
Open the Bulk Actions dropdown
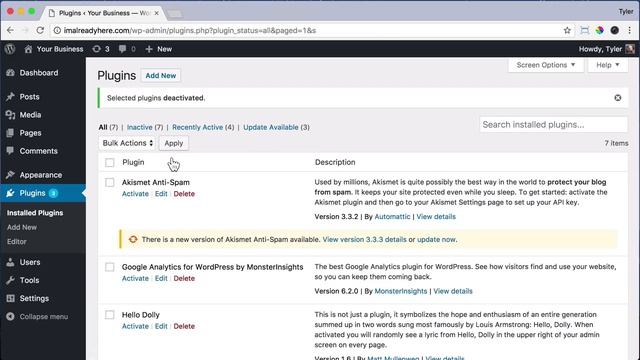pyautogui.click(x=127, y=143)
